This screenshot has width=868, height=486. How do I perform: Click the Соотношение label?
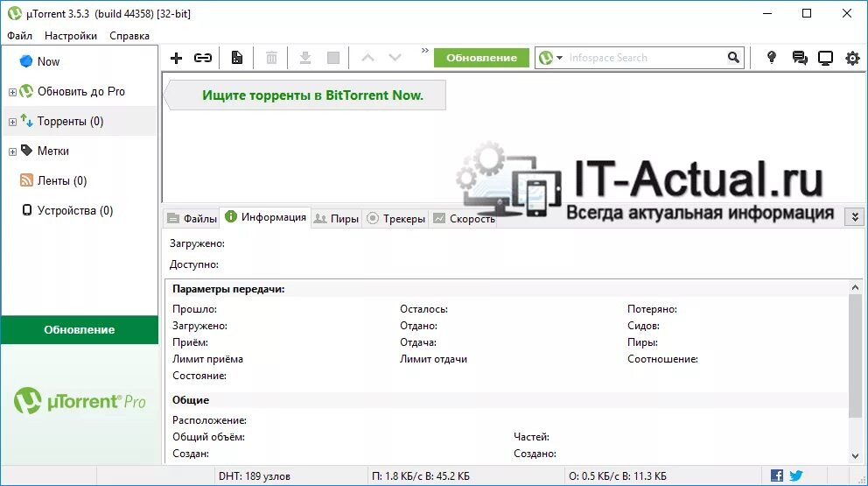pyautogui.click(x=662, y=359)
